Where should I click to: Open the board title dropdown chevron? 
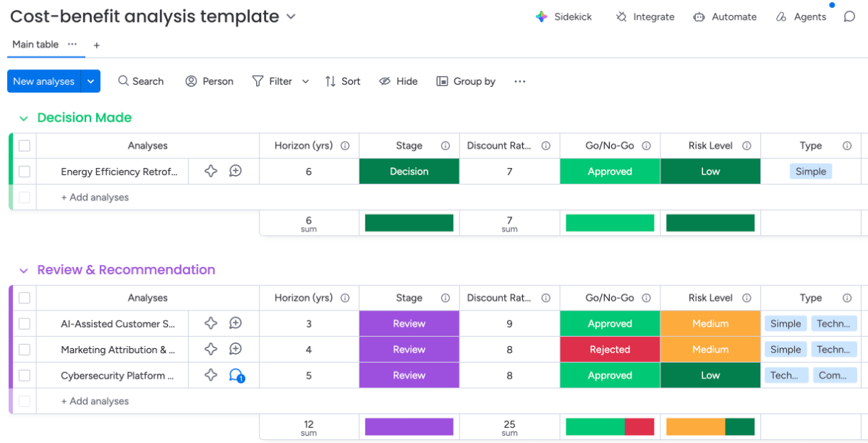coord(291,17)
